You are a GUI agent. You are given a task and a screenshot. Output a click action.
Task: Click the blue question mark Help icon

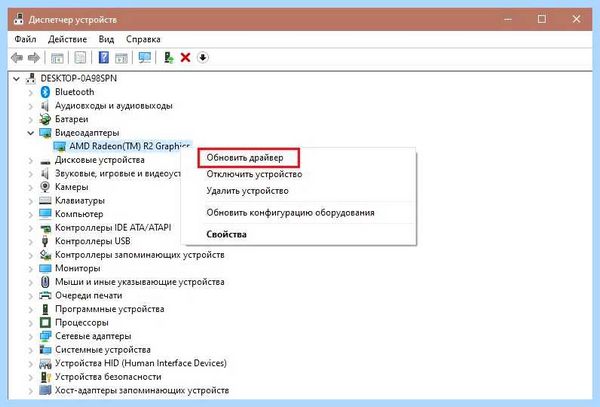[104, 58]
